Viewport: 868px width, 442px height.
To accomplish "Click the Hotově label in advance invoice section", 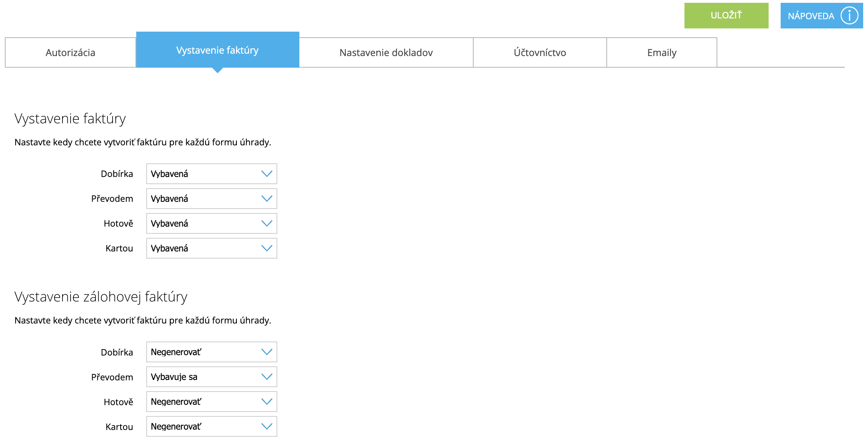I will 119,402.
